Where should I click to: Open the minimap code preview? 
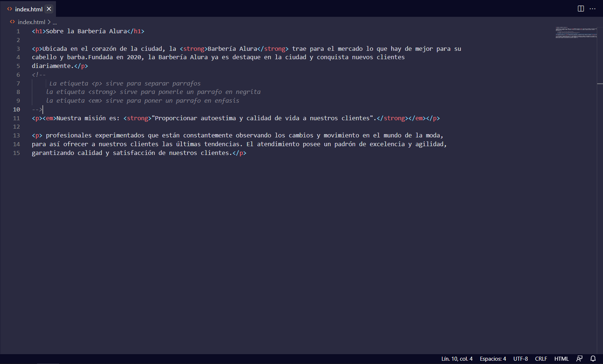click(x=576, y=33)
